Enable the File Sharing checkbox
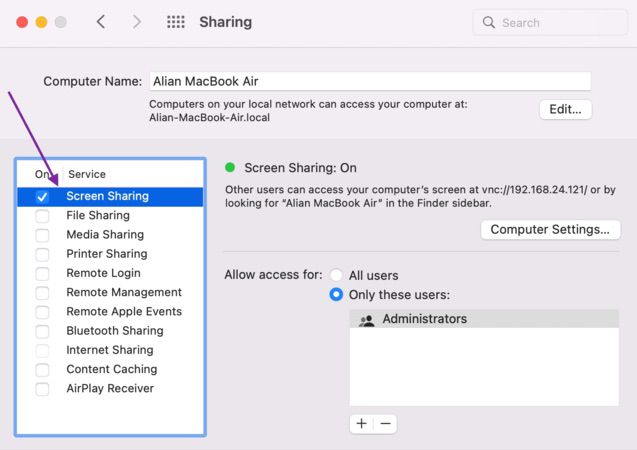Viewport: 637px width, 450px height. pyautogui.click(x=42, y=216)
